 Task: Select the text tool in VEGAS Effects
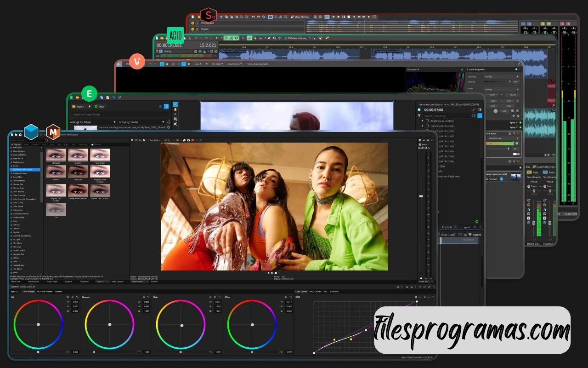(x=175, y=114)
